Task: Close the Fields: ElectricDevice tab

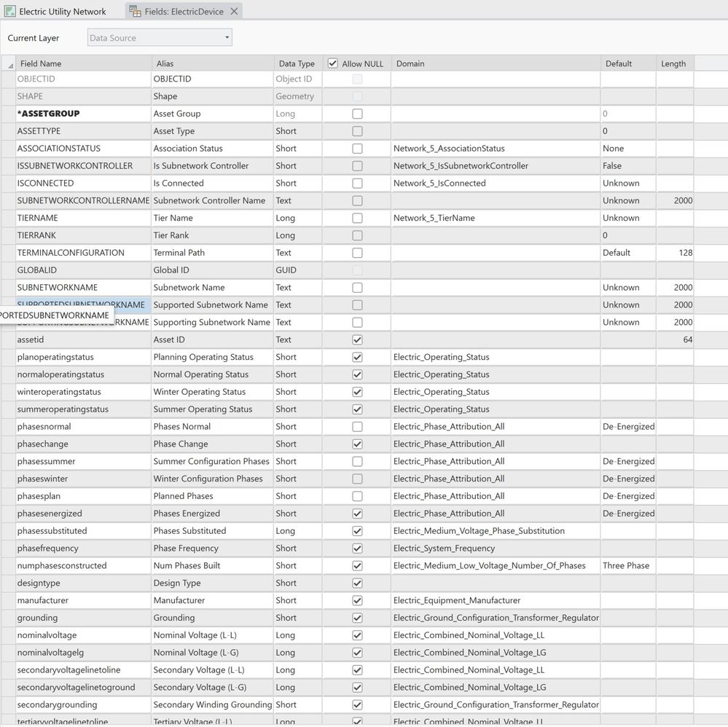Action: tap(234, 12)
